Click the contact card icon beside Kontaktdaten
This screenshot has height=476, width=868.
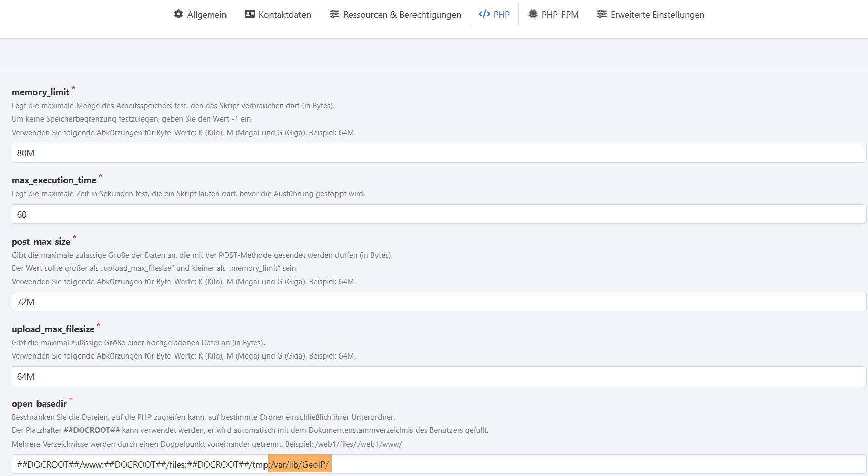point(250,14)
